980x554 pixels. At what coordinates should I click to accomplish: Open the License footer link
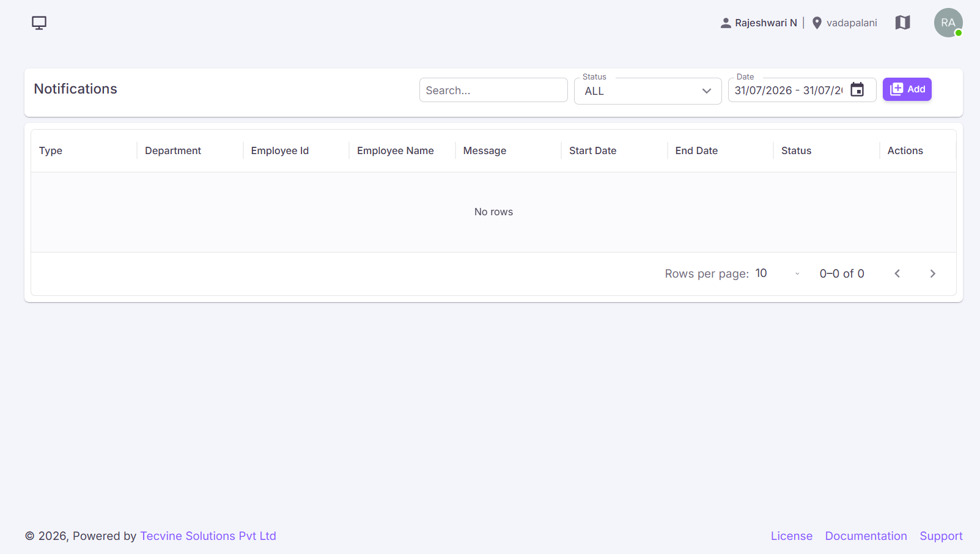791,536
